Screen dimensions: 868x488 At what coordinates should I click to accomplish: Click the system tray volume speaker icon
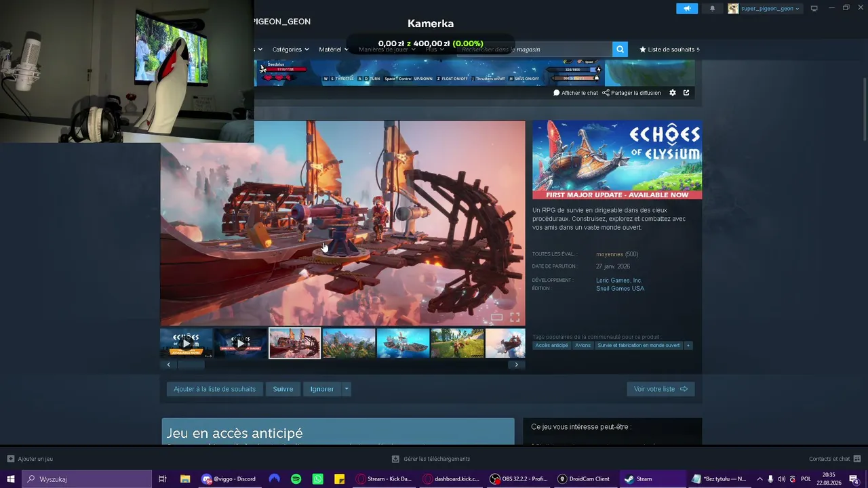point(781,479)
